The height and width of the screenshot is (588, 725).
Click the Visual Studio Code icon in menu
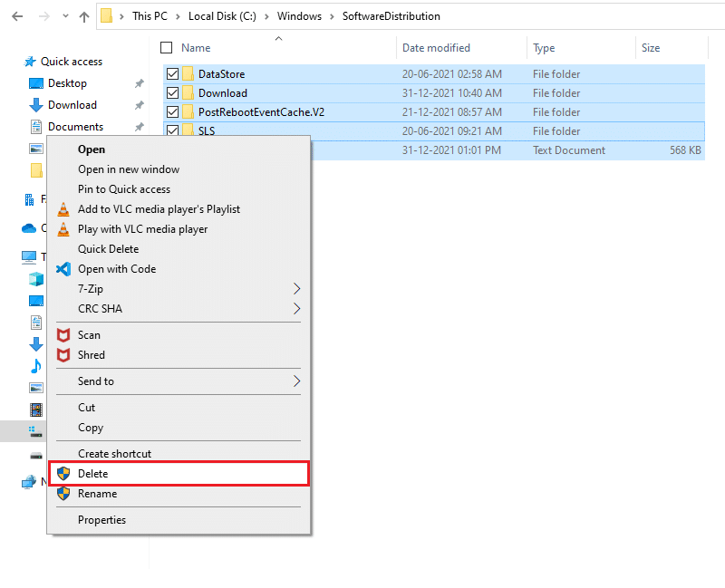point(63,269)
